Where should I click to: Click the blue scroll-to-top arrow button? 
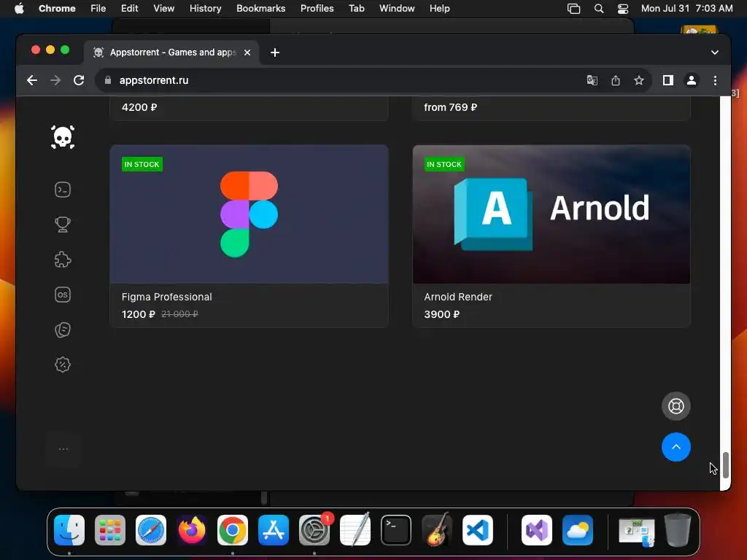[676, 447]
